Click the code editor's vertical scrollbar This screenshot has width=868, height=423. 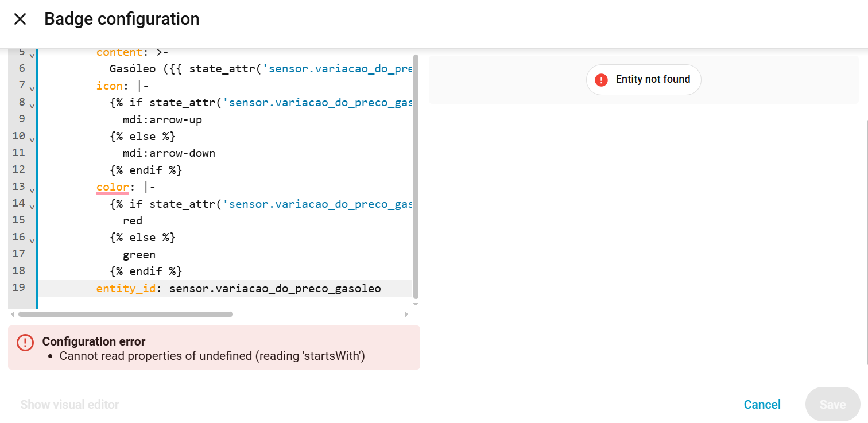pos(416,172)
